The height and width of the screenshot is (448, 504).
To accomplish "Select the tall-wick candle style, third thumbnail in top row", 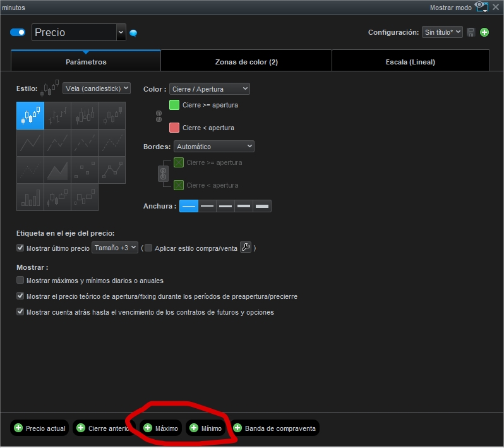I will (x=85, y=116).
